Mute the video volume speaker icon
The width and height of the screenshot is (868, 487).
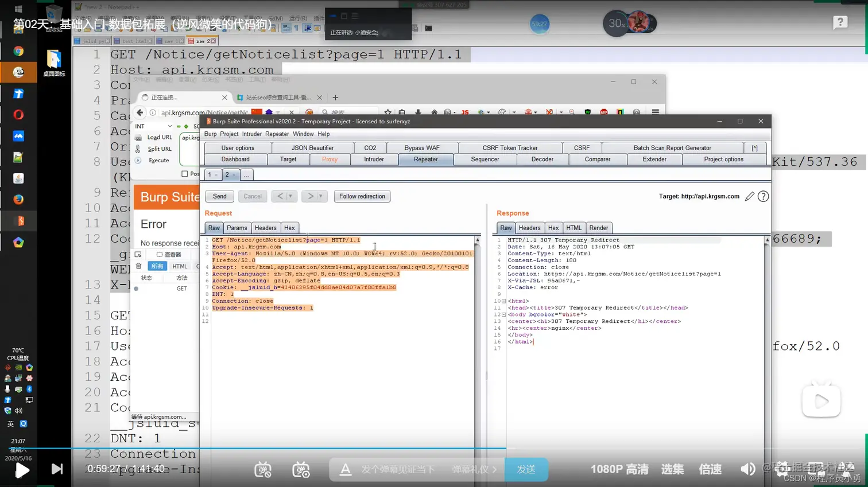(747, 469)
